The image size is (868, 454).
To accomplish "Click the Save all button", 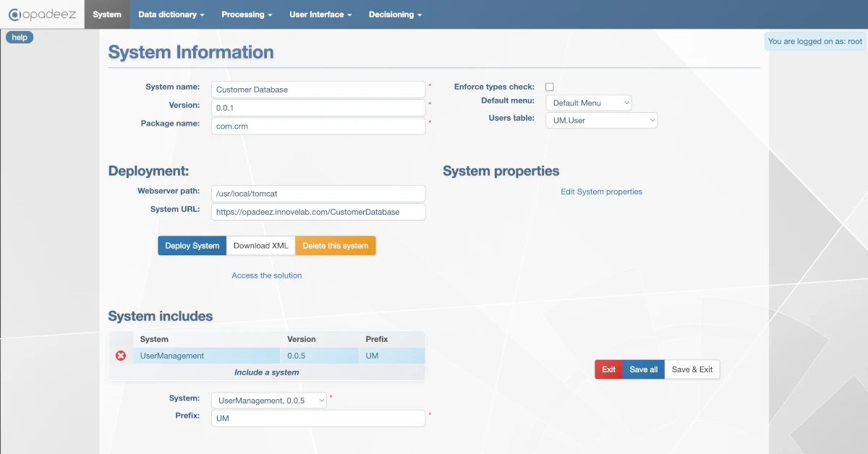I will (643, 369).
